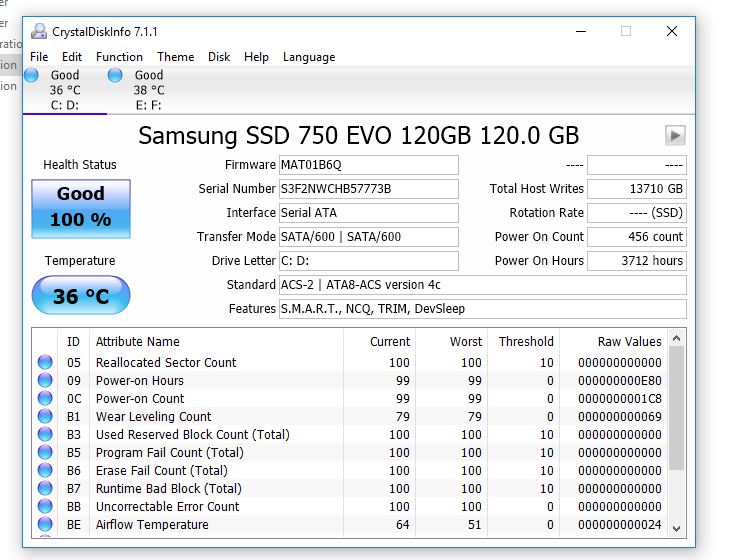Select the E: F: disk tab
Viewport: 732px width, 560px height.
[148, 90]
